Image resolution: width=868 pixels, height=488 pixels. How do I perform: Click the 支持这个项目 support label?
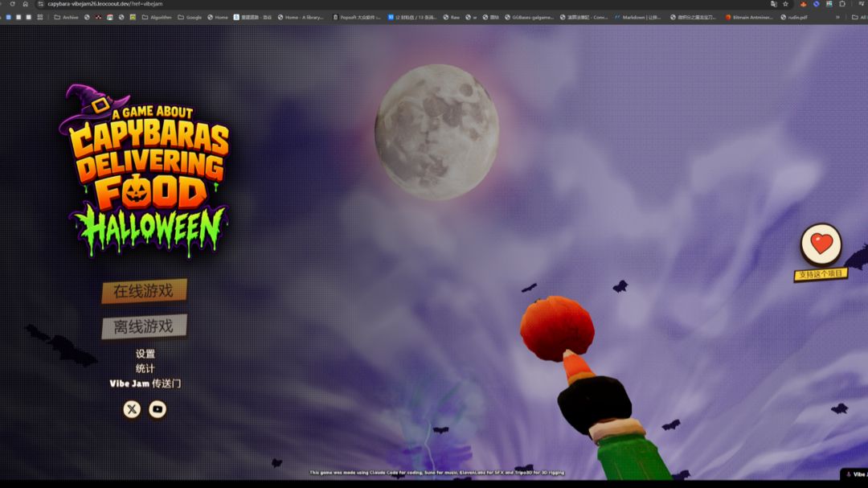pos(821,274)
